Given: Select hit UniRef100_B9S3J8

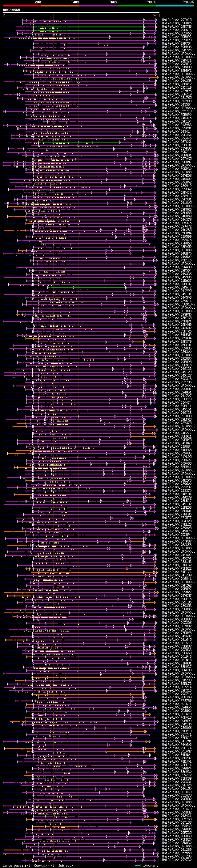Looking at the screenshot, I should [x=177, y=379].
